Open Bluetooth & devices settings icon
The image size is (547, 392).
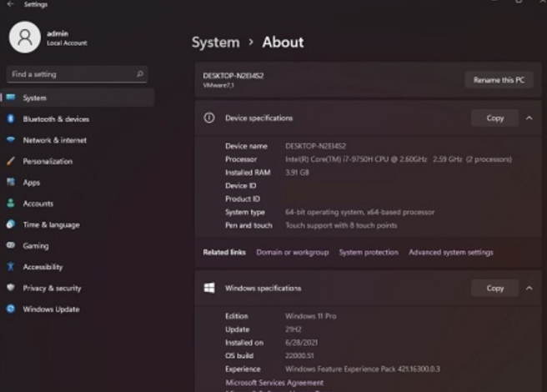[x=11, y=119]
